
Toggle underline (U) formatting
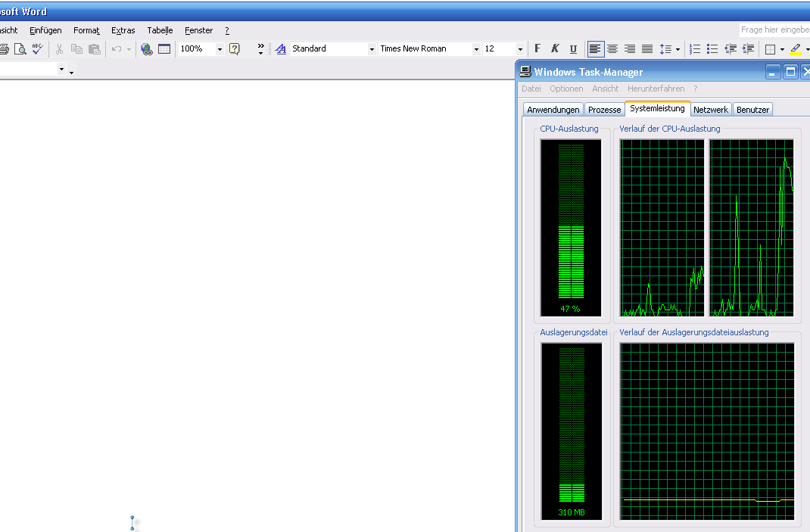pyautogui.click(x=573, y=49)
